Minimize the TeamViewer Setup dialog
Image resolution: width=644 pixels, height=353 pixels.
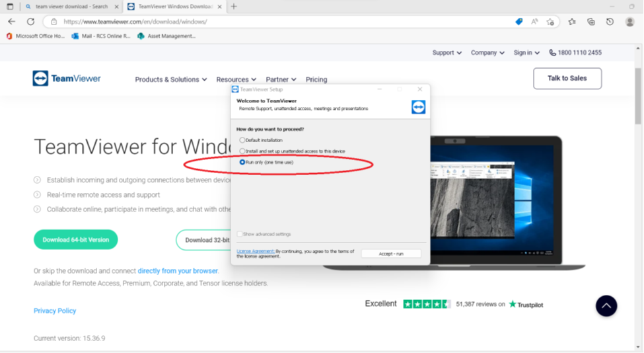(380, 89)
